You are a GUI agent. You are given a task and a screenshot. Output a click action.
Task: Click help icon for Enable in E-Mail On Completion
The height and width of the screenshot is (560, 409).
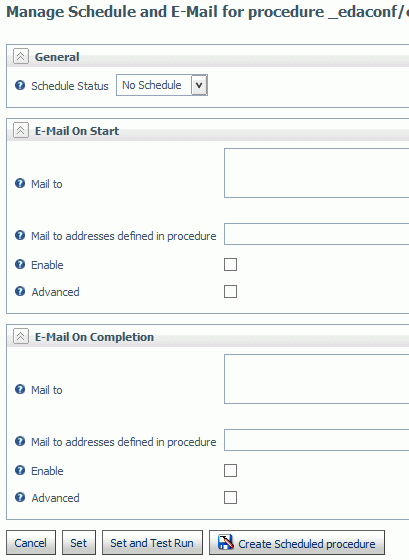(20, 470)
